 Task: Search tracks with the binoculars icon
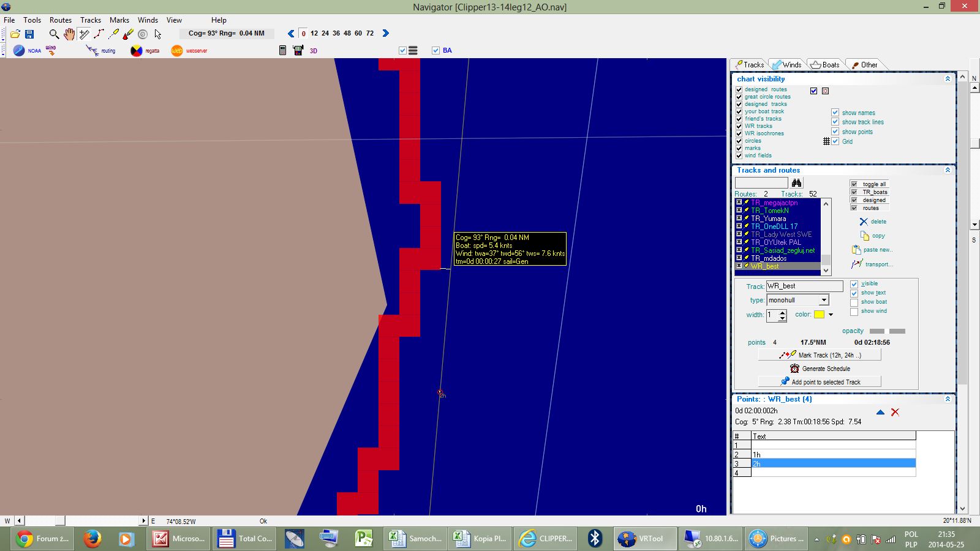[x=796, y=182]
